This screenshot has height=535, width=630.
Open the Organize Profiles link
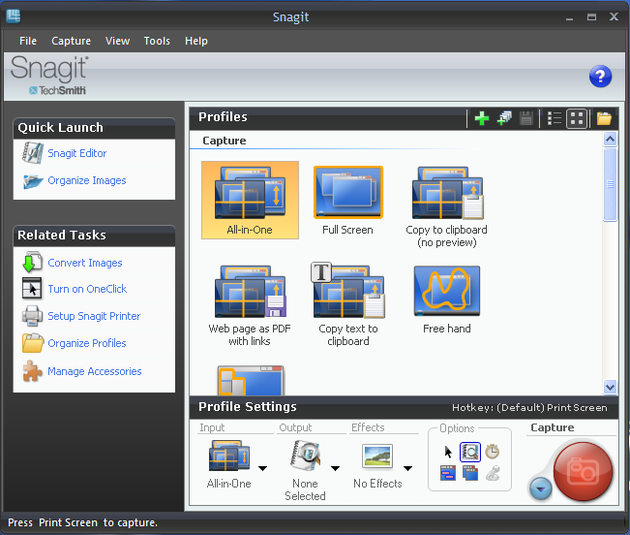[87, 343]
